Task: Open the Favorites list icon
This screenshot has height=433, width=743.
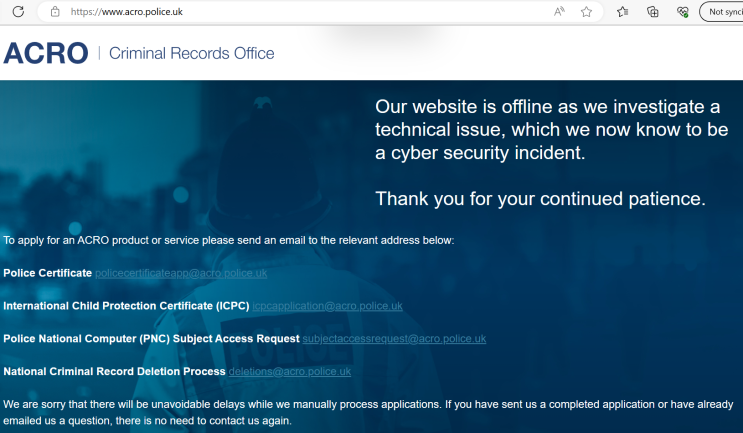Action: coord(623,11)
